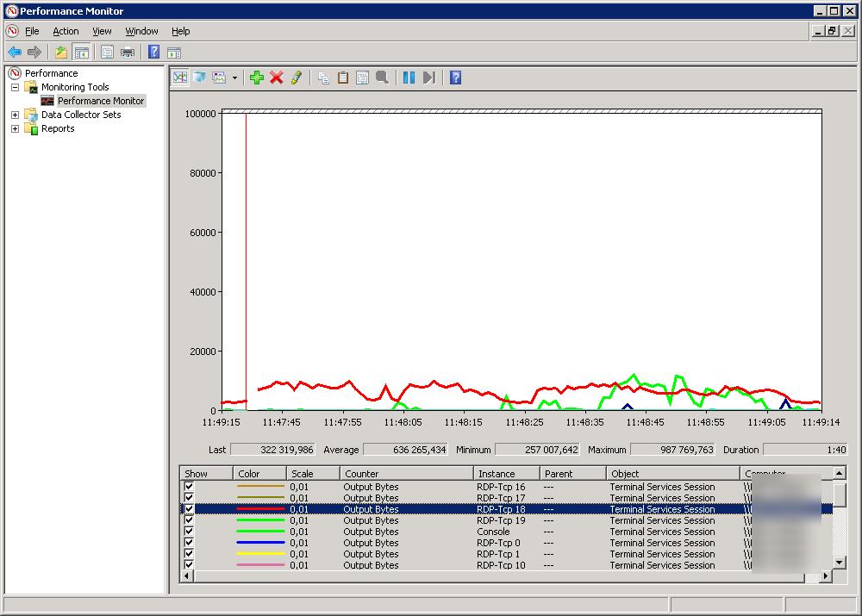Click the Print icon in main toolbar
Screen dimensions: 862x616
(128, 52)
